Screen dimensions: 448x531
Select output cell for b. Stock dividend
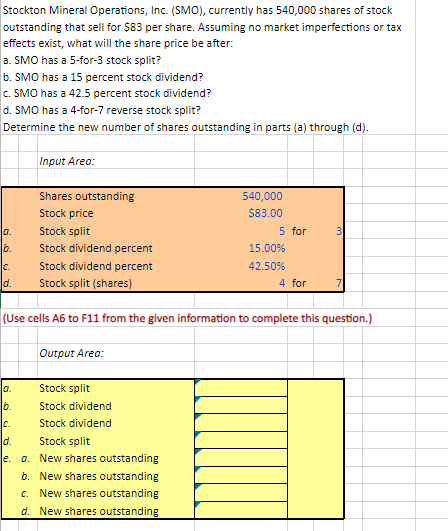pos(241,405)
